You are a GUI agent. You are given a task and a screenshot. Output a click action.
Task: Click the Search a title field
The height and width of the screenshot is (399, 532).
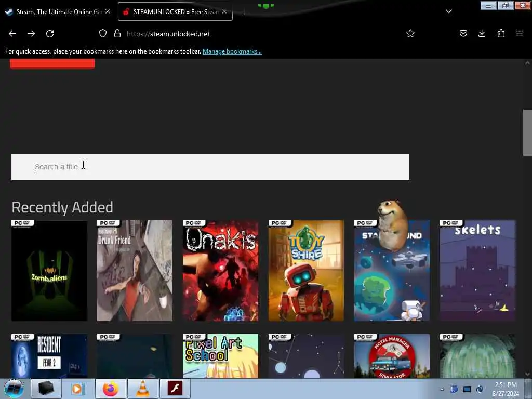[x=210, y=167]
